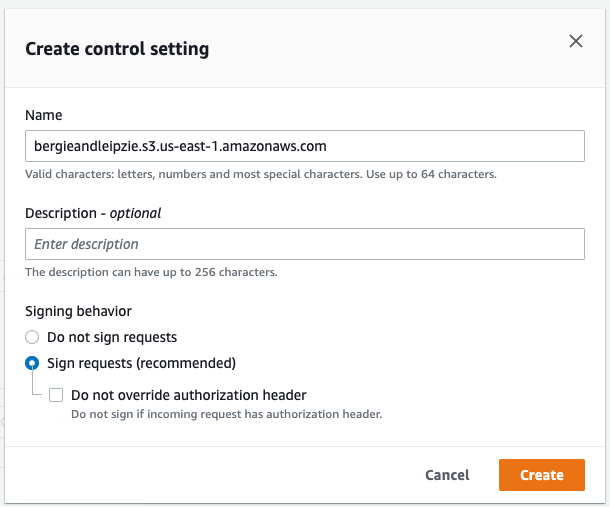Enable Do not override authorization header checkbox
Image resolution: width=610 pixels, height=507 pixels.
[x=56, y=395]
